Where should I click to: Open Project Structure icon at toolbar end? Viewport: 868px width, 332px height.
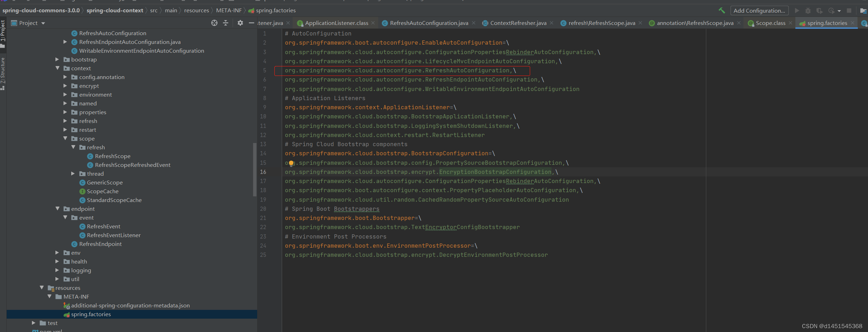pos(863,11)
